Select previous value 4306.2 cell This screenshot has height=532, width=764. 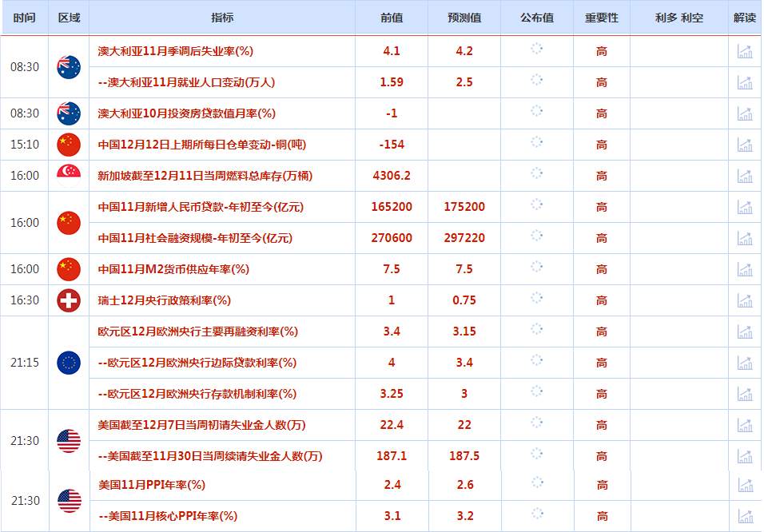click(392, 176)
